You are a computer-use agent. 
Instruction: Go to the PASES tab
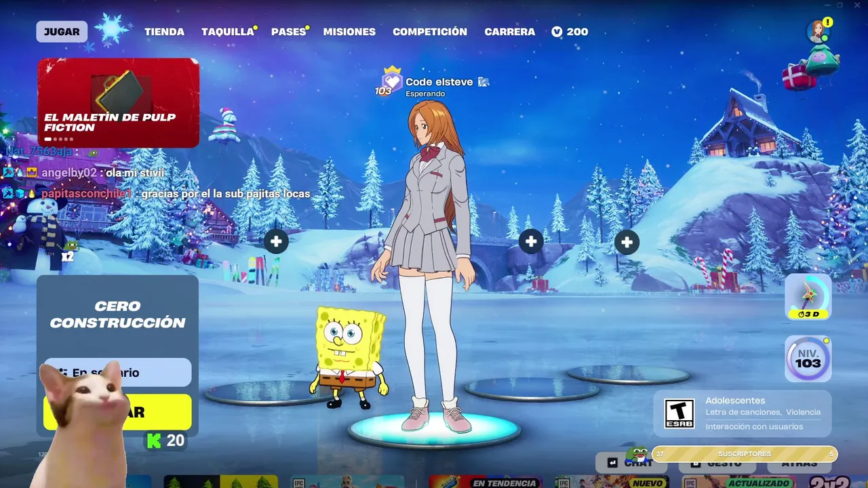pyautogui.click(x=289, y=32)
